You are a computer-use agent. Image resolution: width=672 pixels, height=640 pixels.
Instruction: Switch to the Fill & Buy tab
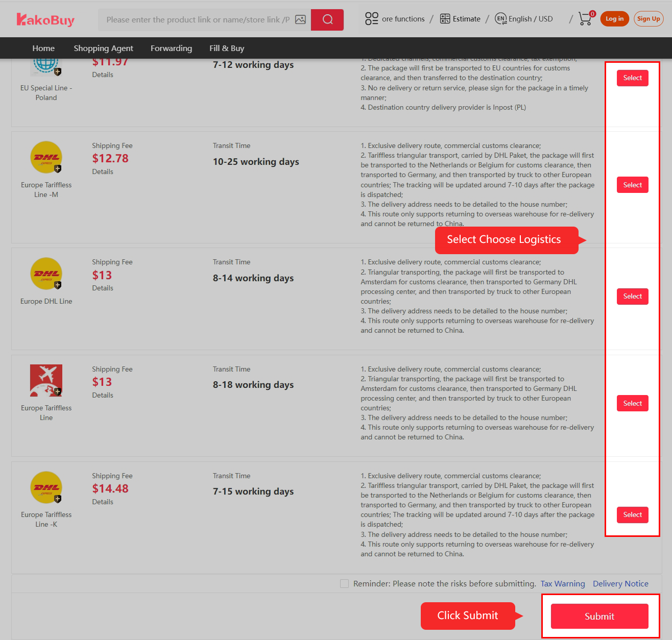pyautogui.click(x=226, y=48)
